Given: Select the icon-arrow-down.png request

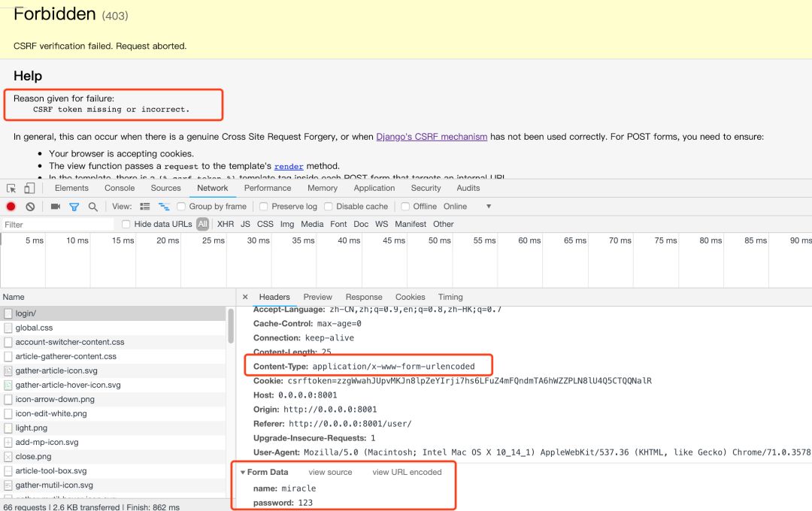Looking at the screenshot, I should 113,399.
